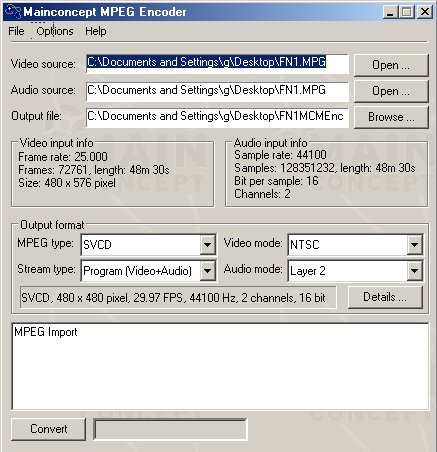Maximize the Mainconcept MPEG Encoder window
The height and width of the screenshot is (452, 437).
407,12
